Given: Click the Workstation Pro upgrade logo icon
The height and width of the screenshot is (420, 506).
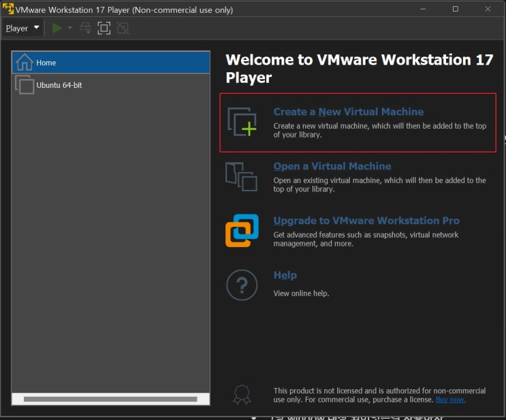Looking at the screenshot, I should (x=242, y=231).
